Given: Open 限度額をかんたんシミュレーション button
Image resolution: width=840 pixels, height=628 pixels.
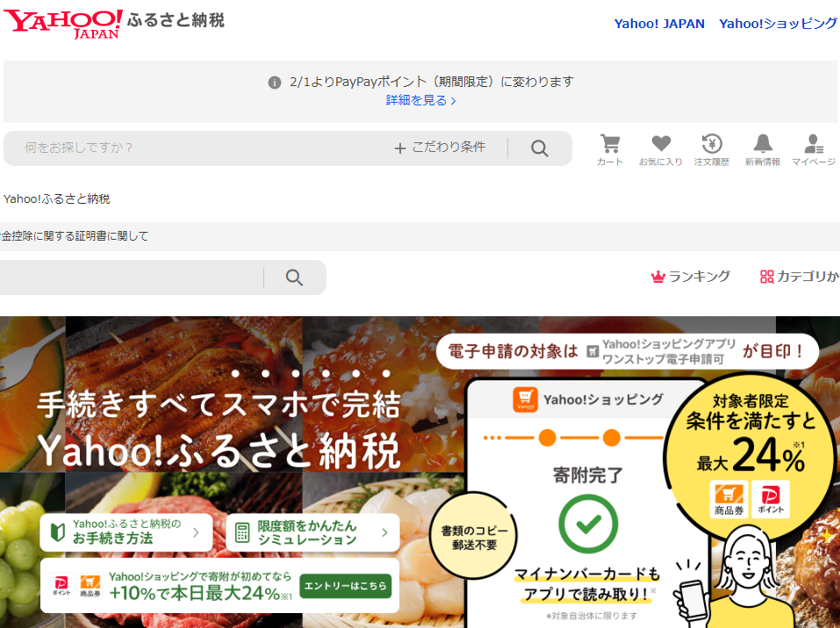Looking at the screenshot, I should coord(312,532).
